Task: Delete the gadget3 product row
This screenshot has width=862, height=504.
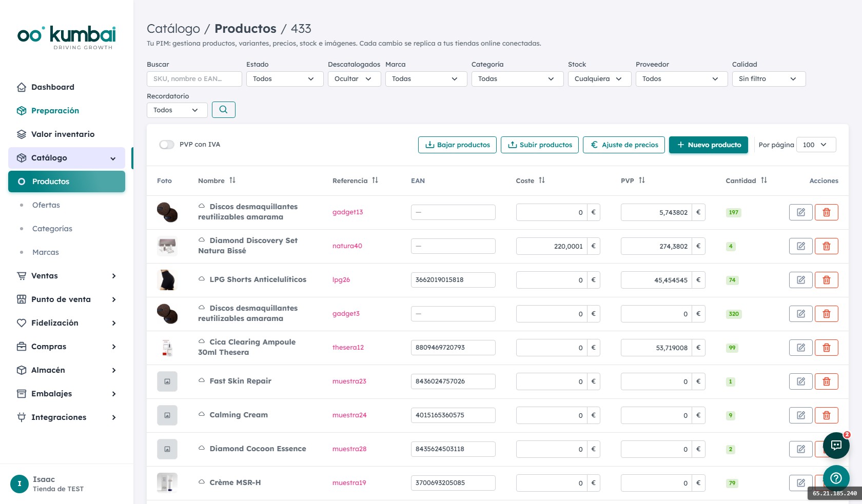Action: (826, 314)
